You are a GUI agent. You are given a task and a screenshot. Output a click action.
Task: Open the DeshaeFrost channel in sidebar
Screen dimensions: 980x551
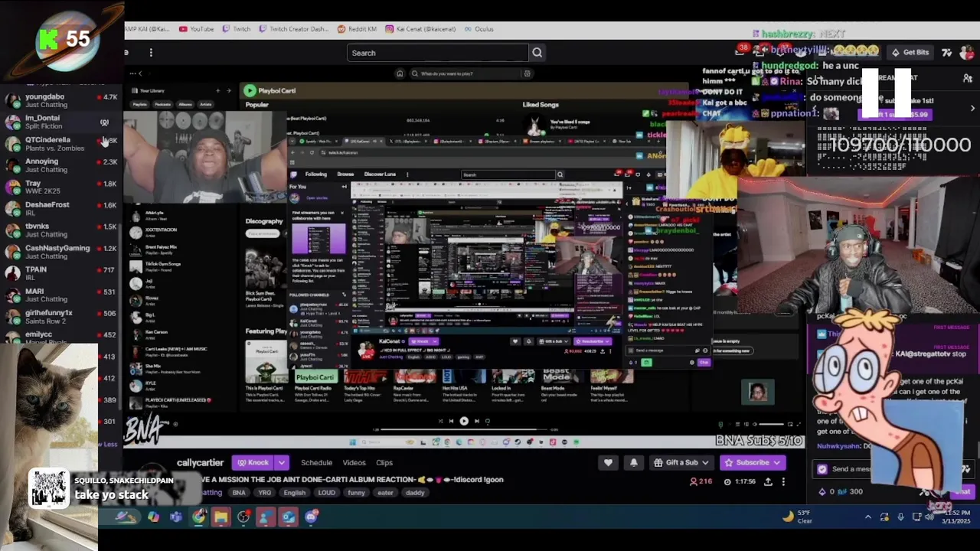click(x=61, y=208)
